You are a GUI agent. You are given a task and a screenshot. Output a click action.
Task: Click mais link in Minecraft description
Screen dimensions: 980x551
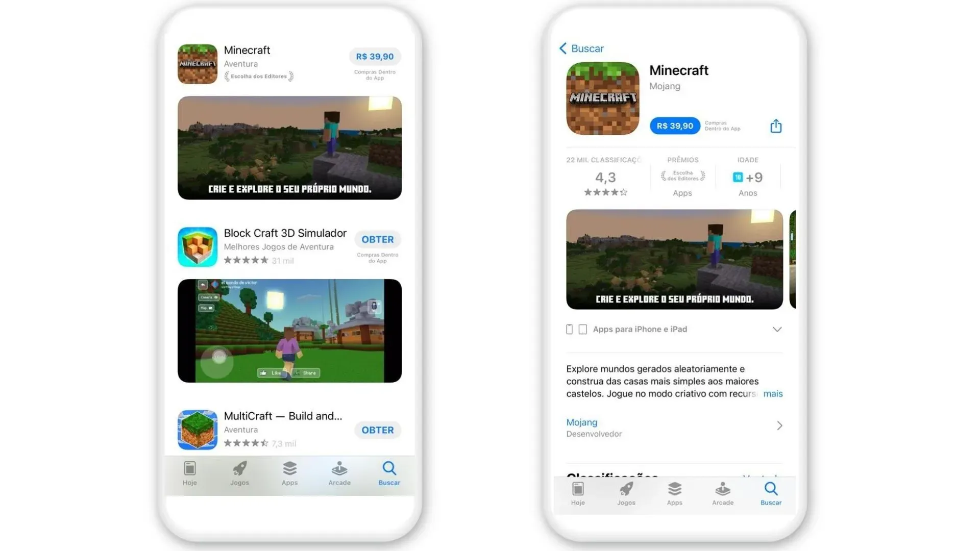click(x=773, y=393)
